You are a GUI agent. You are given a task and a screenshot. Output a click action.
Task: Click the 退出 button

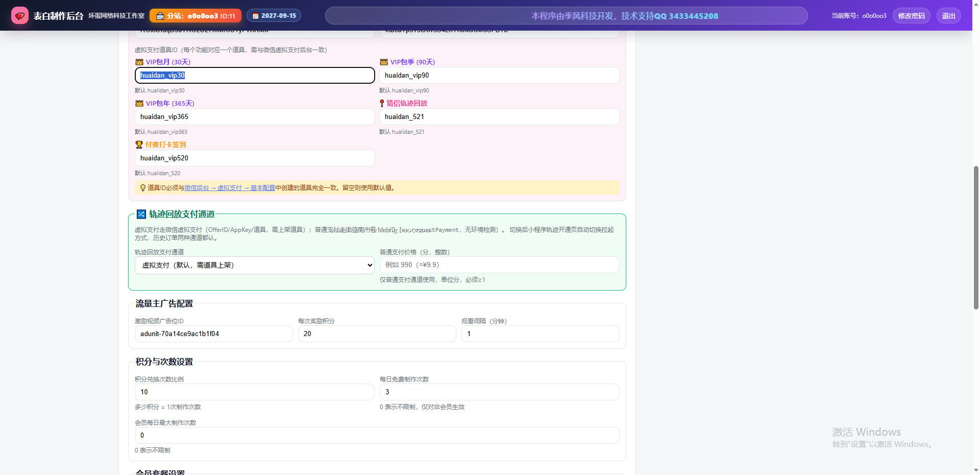tap(948, 16)
